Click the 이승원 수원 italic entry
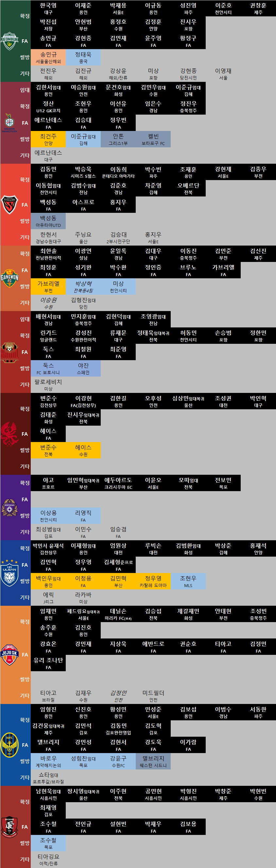The image size is (276, 868). 48,303
